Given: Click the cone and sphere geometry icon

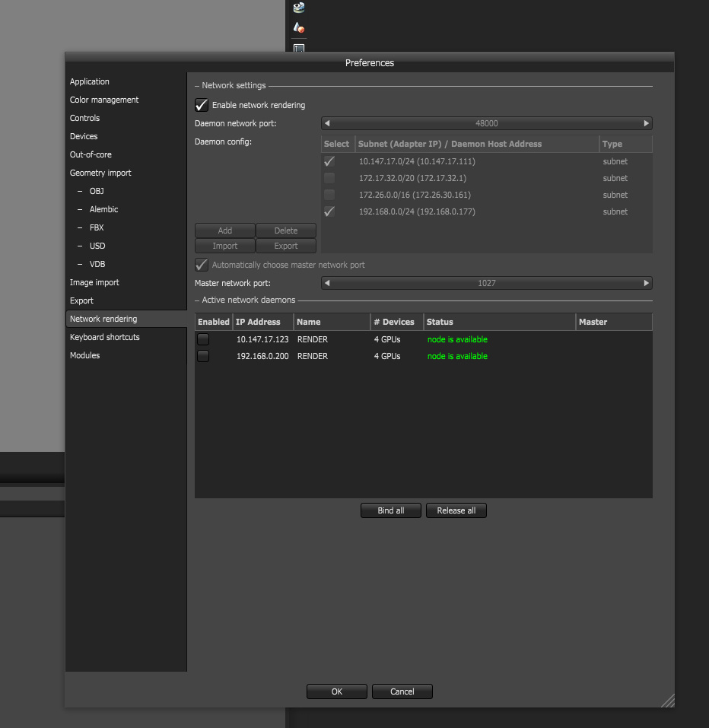Looking at the screenshot, I should (x=299, y=28).
